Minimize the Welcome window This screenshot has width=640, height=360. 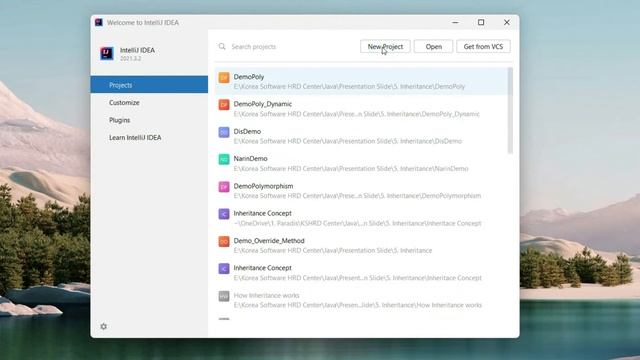[x=456, y=22]
